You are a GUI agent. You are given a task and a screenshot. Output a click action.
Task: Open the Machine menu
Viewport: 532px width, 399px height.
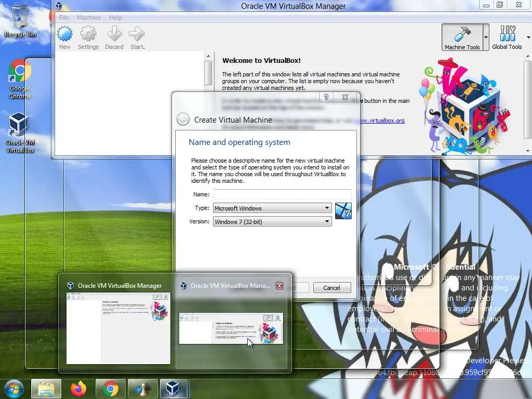coord(88,18)
